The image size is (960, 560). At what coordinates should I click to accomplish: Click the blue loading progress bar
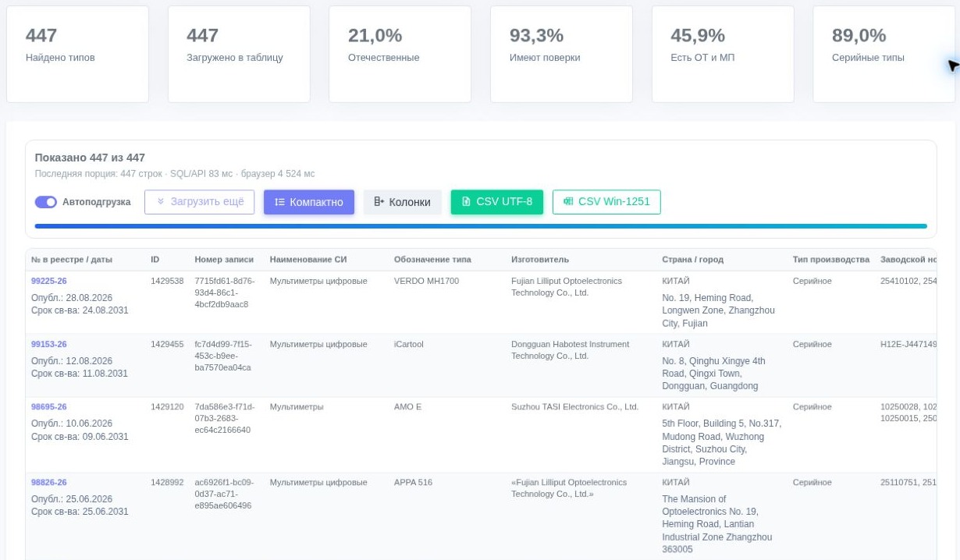481,226
